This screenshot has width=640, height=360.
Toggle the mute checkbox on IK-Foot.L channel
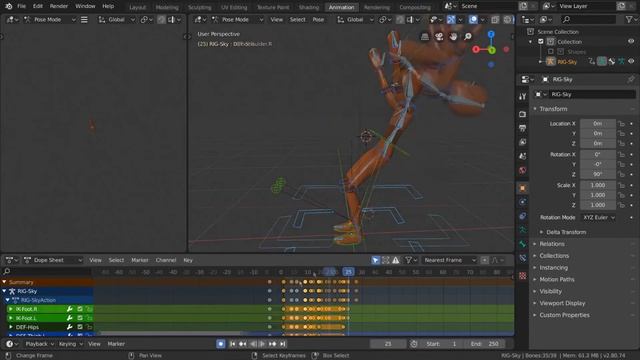click(80, 318)
